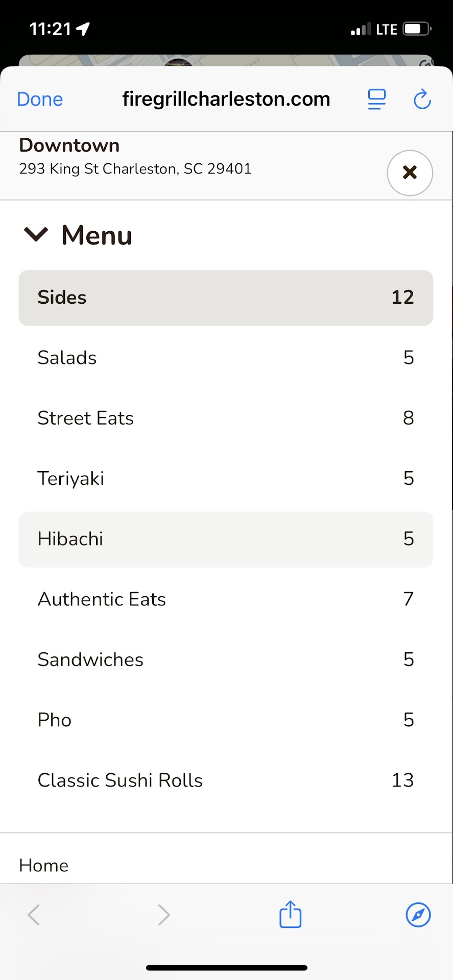
Task: Go forward with the right arrow
Action: [x=163, y=915]
